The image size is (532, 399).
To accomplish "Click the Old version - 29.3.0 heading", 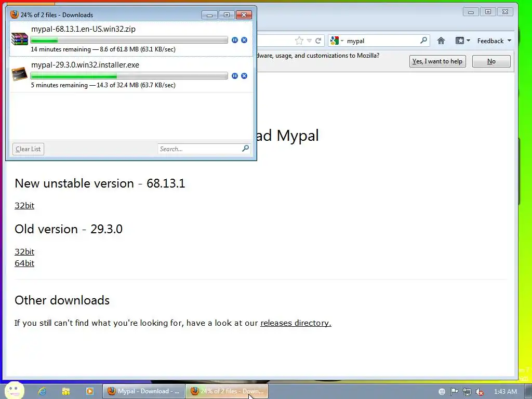I will click(x=69, y=229).
